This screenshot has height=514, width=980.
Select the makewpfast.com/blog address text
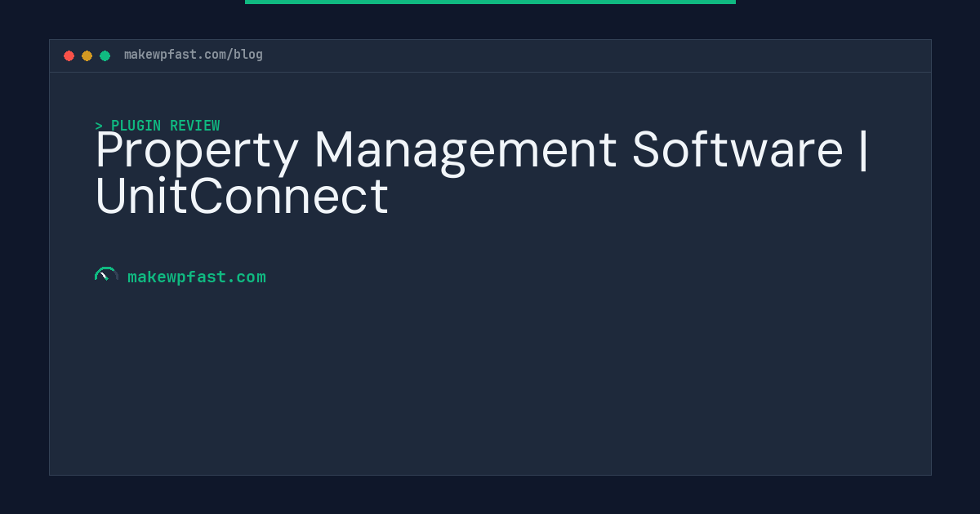[194, 55]
